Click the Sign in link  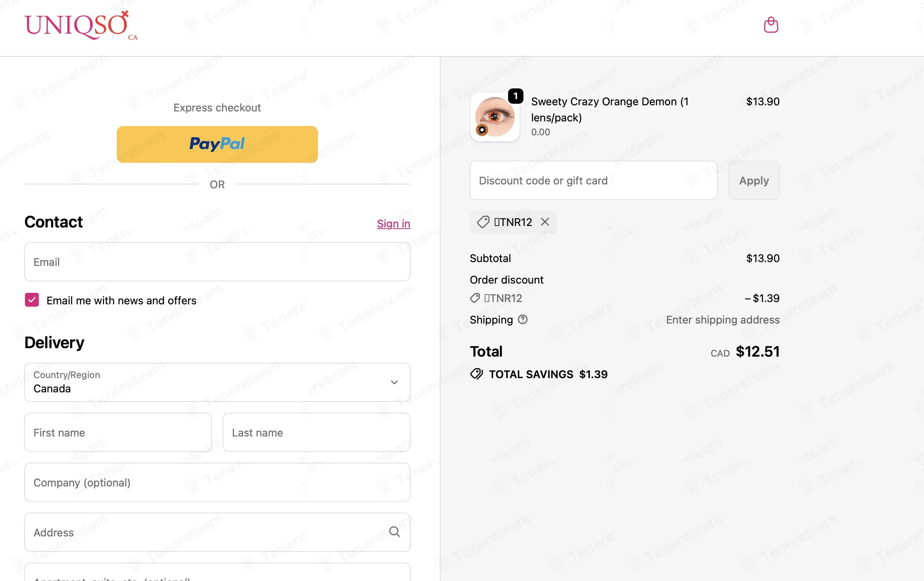click(393, 224)
